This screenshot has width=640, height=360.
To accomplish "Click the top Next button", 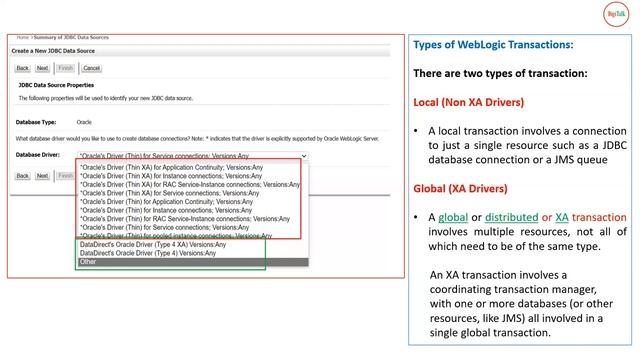I will (x=42, y=68).
